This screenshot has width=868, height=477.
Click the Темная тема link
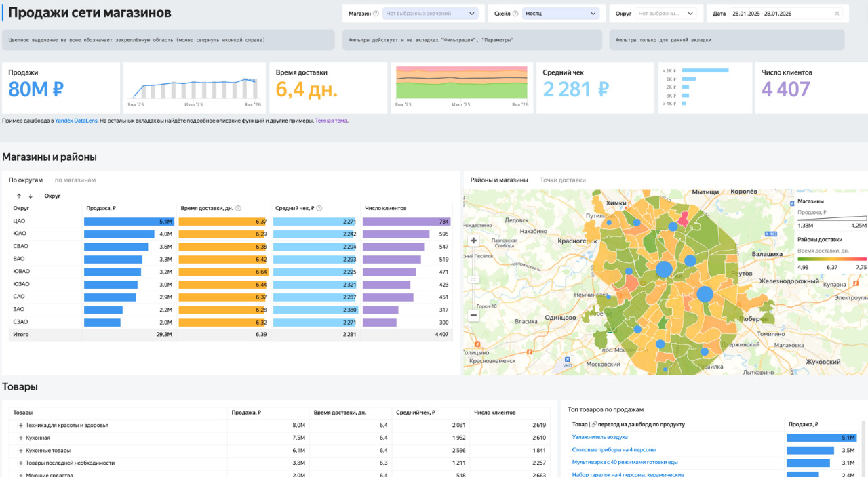[331, 121]
